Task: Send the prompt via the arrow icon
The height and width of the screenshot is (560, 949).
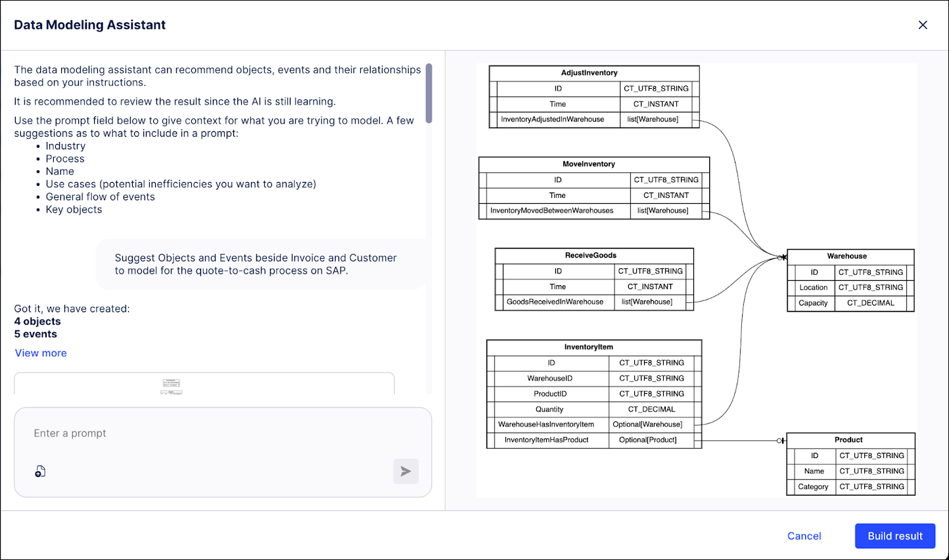Action: click(405, 471)
